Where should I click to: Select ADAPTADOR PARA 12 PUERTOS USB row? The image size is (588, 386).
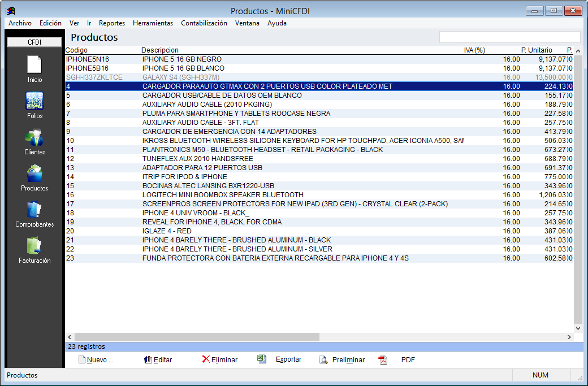point(319,167)
